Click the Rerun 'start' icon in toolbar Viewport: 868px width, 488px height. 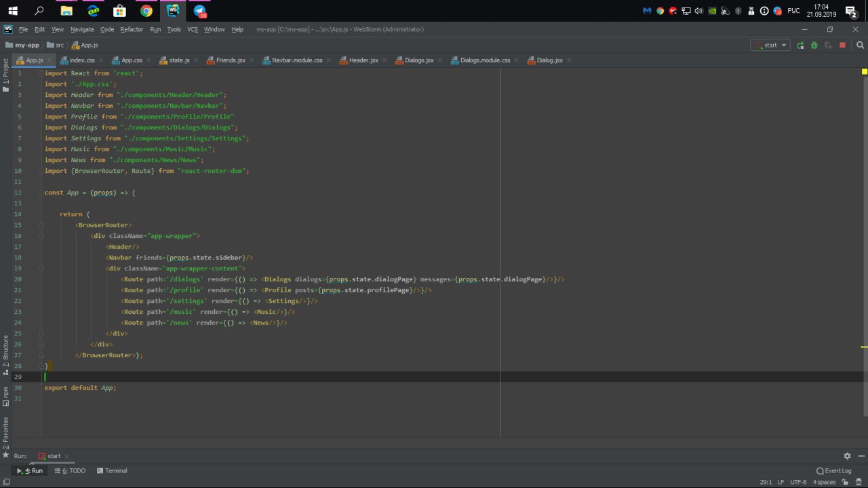click(x=800, y=45)
